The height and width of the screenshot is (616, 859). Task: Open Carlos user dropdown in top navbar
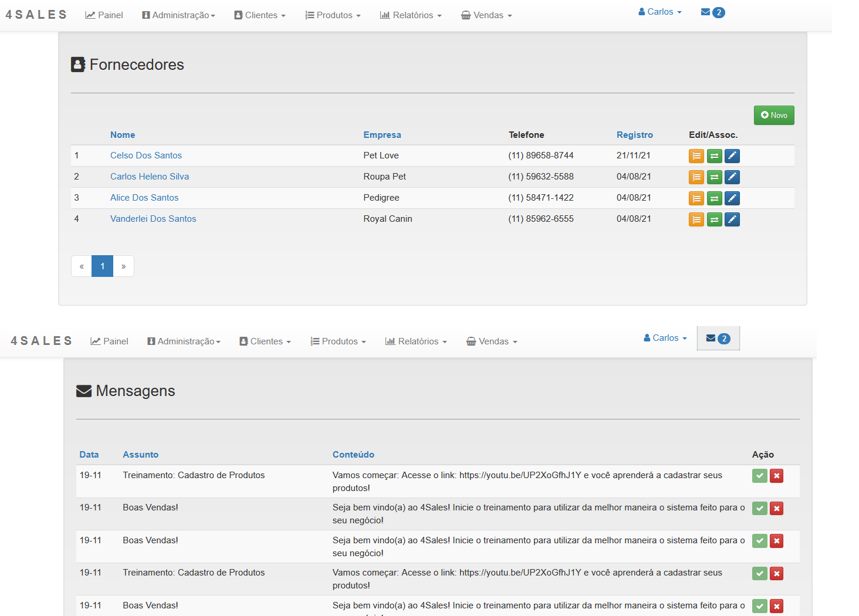tap(660, 12)
